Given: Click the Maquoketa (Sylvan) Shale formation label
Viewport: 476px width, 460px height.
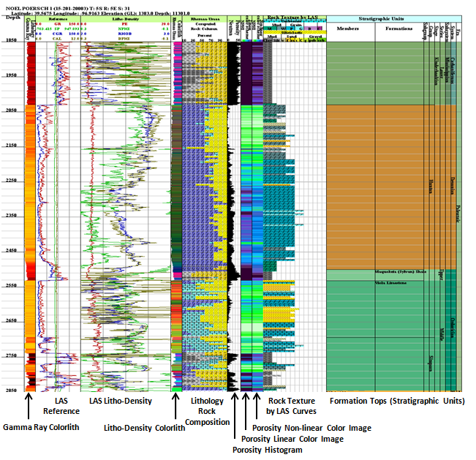Looking at the screenshot, I should [401, 272].
